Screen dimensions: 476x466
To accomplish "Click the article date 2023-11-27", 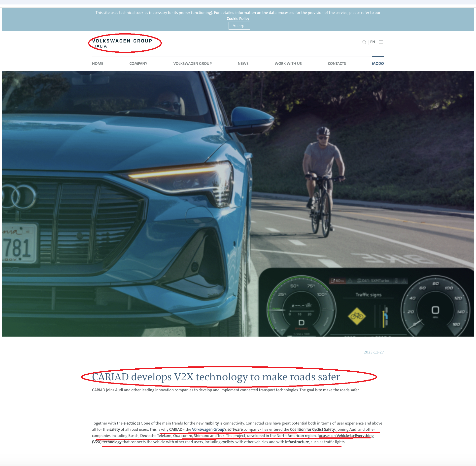I will click(x=374, y=352).
